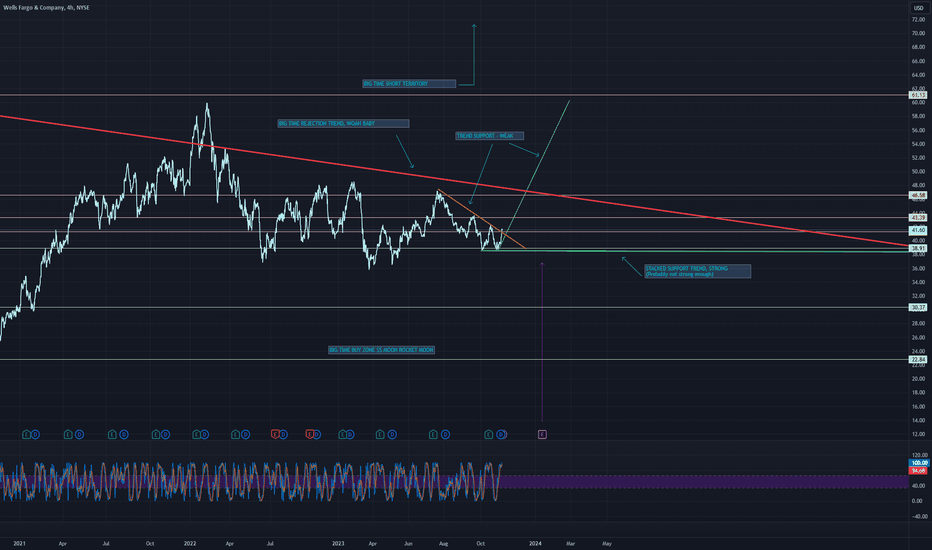Image resolution: width=932 pixels, height=550 pixels.
Task: Click the 120.00 oscillator scale value
Action: click(x=920, y=455)
